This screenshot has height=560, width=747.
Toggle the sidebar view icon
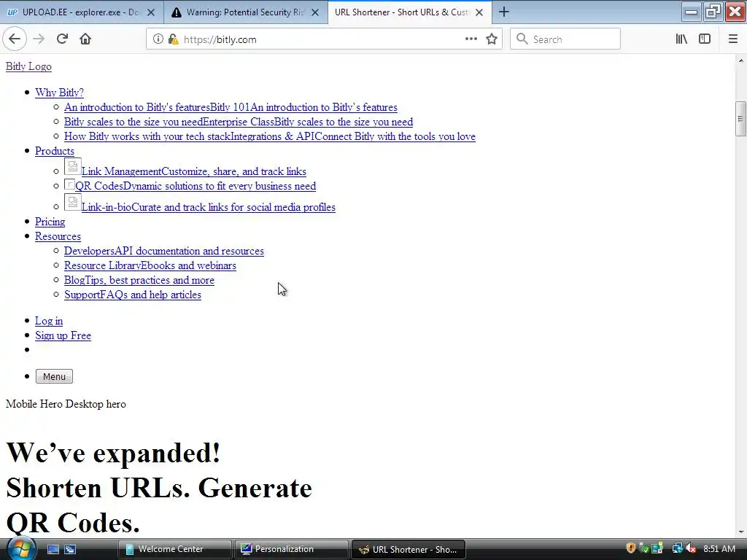coord(705,39)
